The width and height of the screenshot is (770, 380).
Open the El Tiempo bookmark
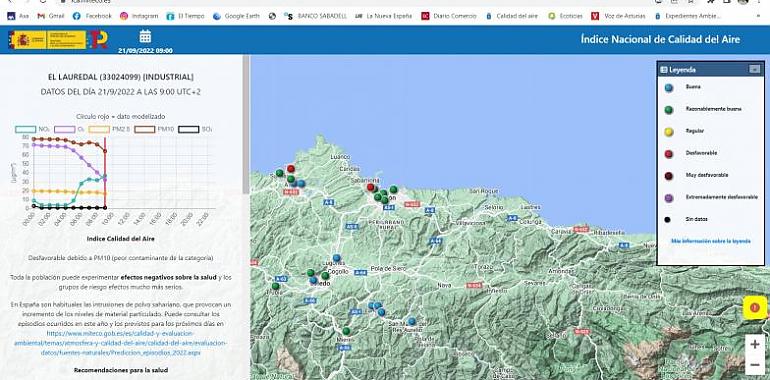(186, 16)
